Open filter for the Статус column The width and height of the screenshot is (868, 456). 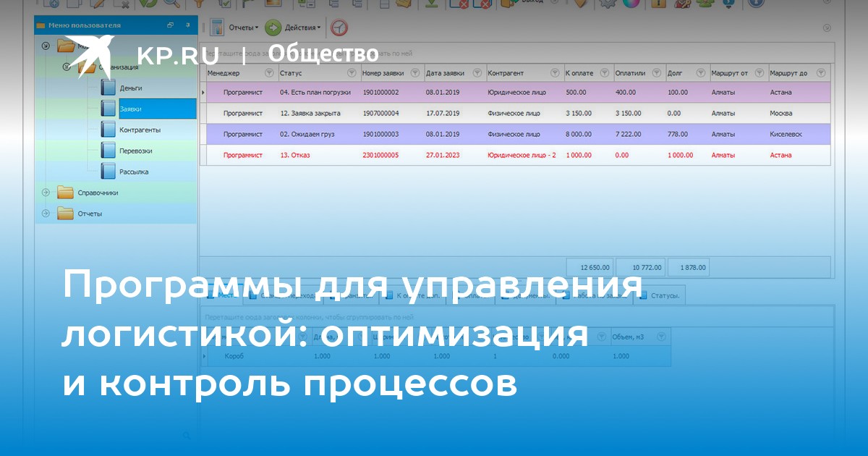coord(352,73)
